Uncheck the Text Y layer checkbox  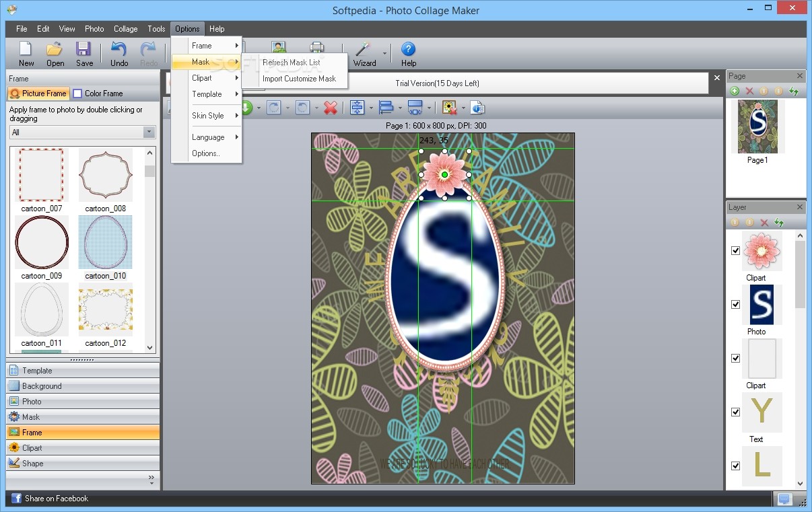point(735,412)
